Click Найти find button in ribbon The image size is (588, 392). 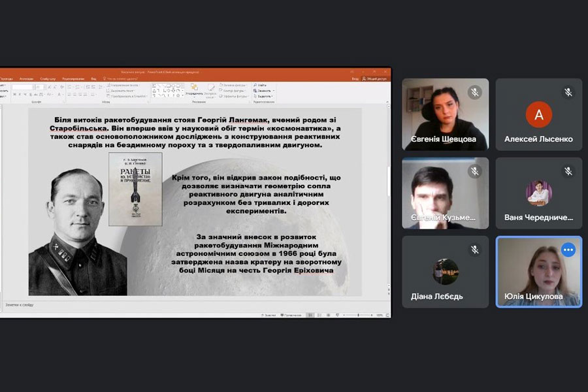(260, 86)
